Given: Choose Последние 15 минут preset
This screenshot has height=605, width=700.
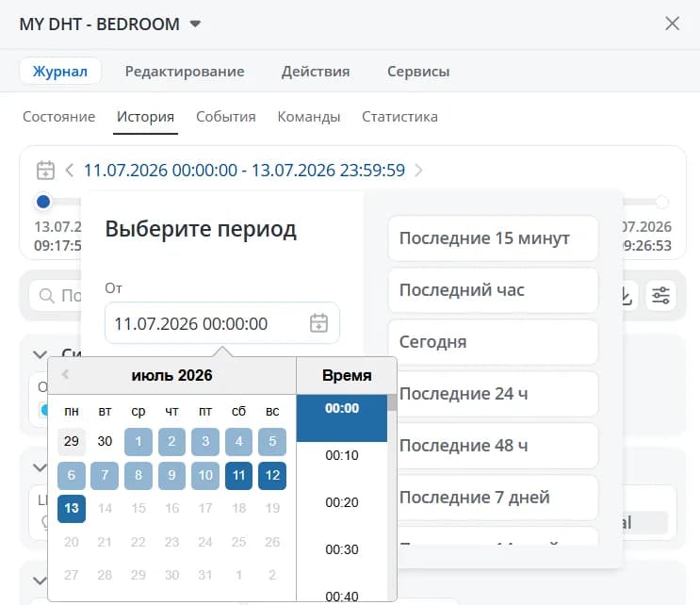Looking at the screenshot, I should 494,238.
